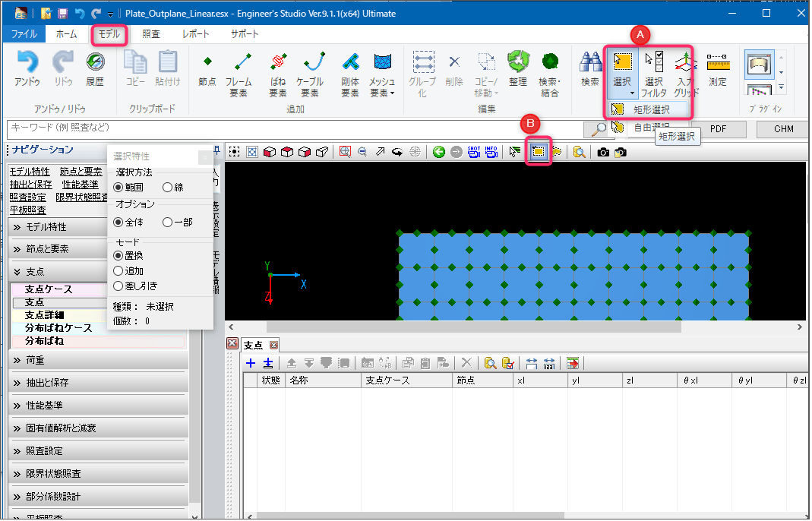Expand the モデル特性 navigation section
Screen dimensions: 812x521
pos(58,227)
